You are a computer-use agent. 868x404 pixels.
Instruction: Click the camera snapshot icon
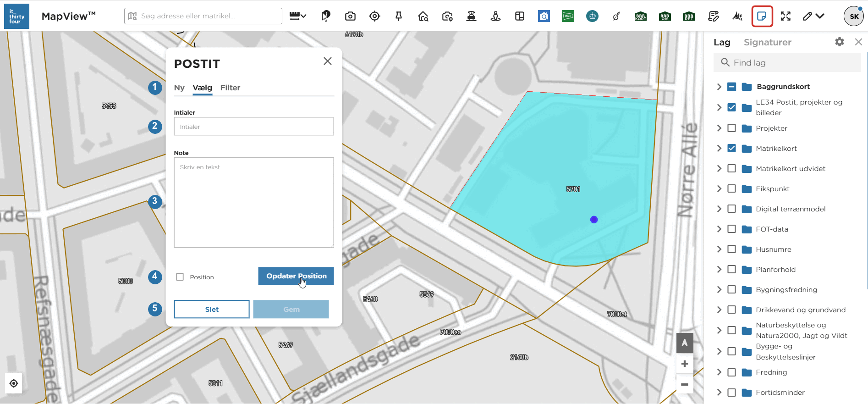350,16
